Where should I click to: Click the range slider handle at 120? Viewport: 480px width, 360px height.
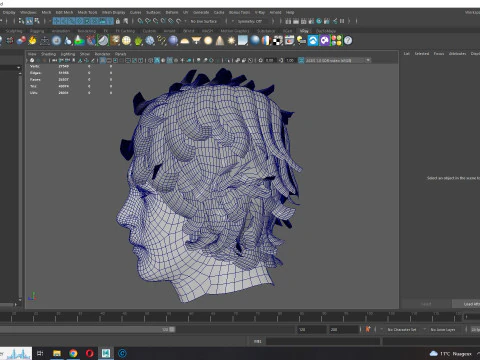coord(172,329)
